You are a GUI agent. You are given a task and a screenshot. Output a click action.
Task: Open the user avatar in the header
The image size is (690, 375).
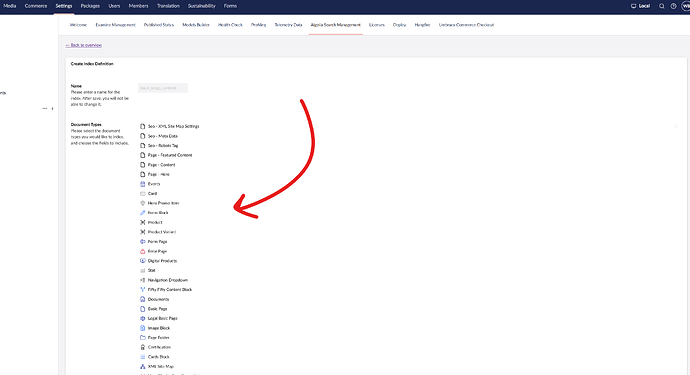point(686,6)
